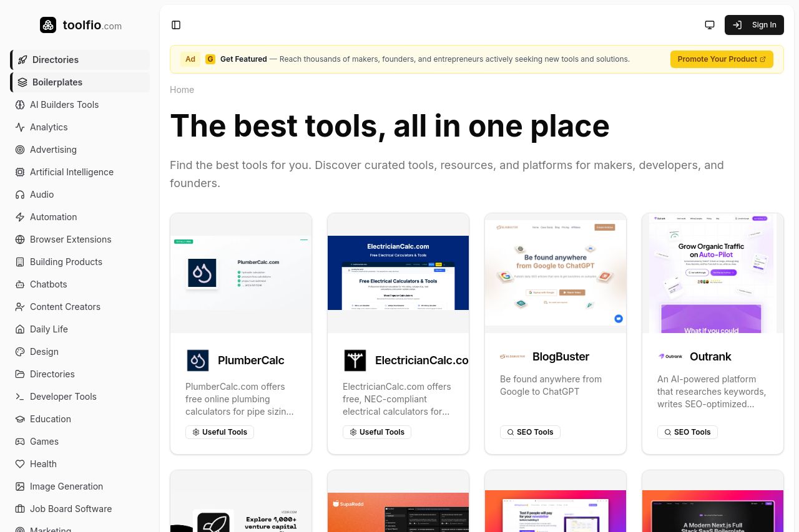Click the Audio headphones icon

tap(20, 195)
